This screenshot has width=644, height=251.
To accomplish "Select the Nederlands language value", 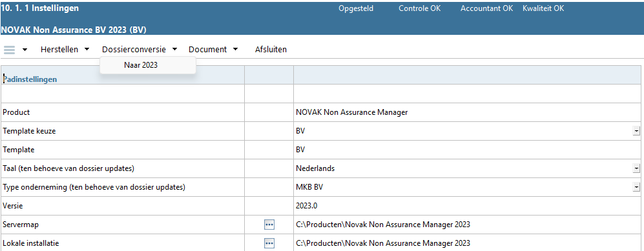I will [315, 168].
